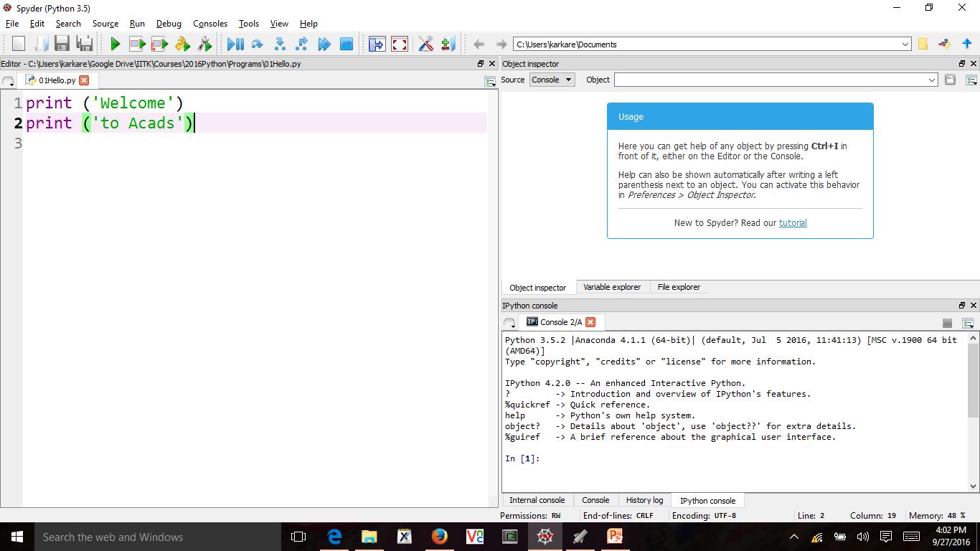Open the interrupt kernel icon in IPython console

pos(947,321)
